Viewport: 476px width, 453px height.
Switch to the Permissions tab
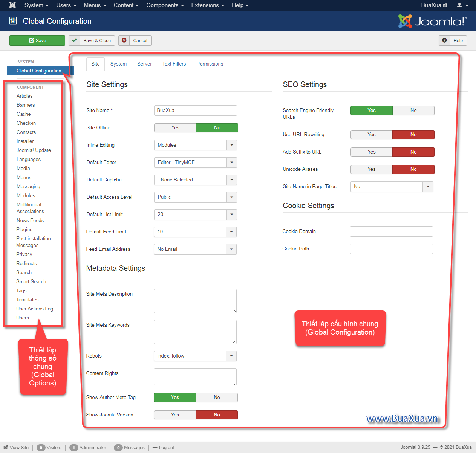pyautogui.click(x=210, y=64)
